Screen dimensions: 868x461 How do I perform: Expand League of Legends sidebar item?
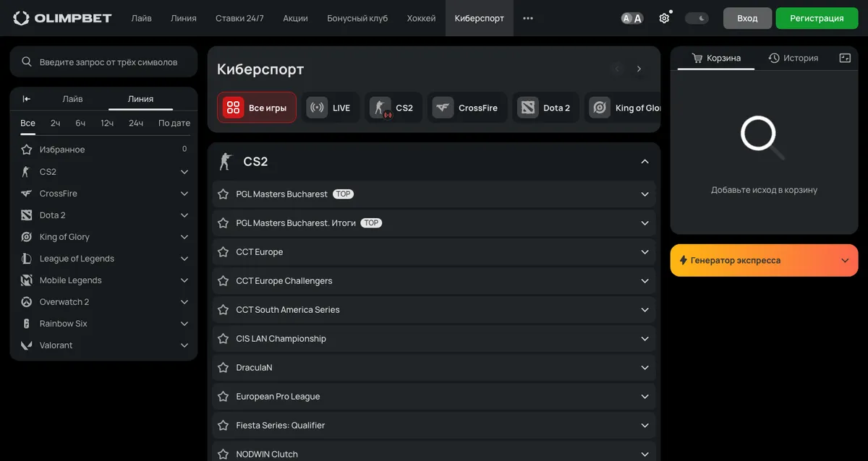coord(184,259)
